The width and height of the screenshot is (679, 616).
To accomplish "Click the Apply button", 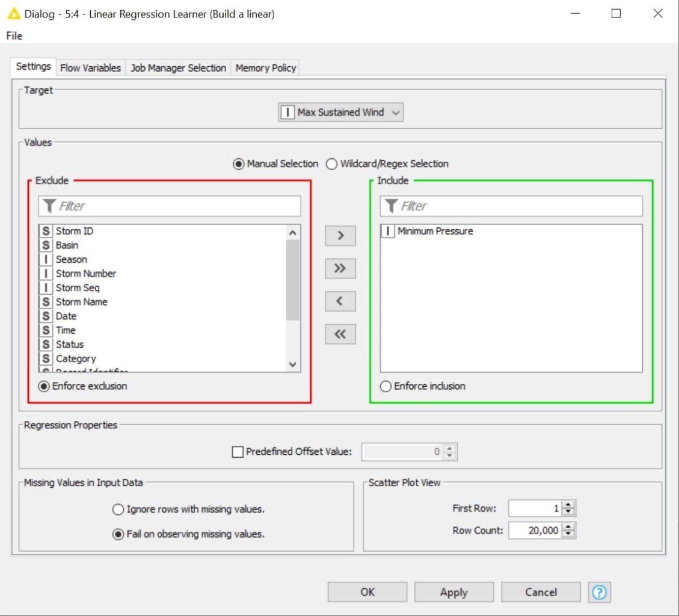I will tap(454, 592).
